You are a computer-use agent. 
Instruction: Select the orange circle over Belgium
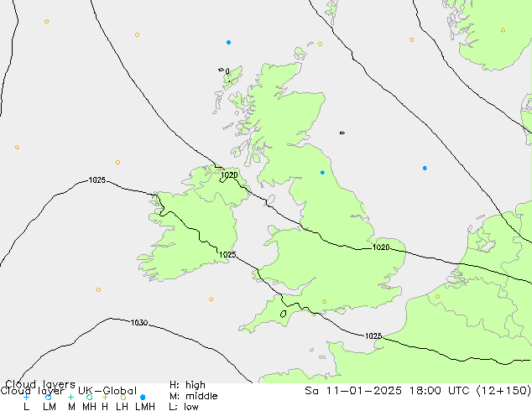[437, 296]
